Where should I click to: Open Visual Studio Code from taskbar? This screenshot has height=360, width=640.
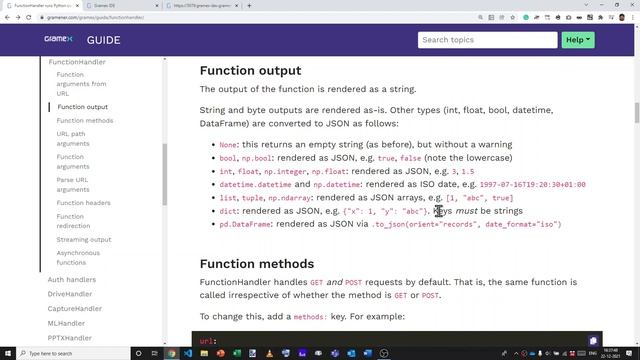point(188,353)
